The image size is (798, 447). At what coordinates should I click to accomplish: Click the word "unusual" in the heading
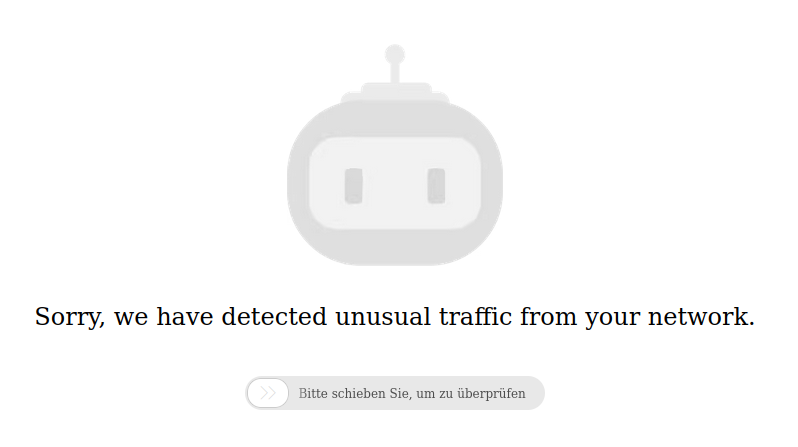coord(383,317)
